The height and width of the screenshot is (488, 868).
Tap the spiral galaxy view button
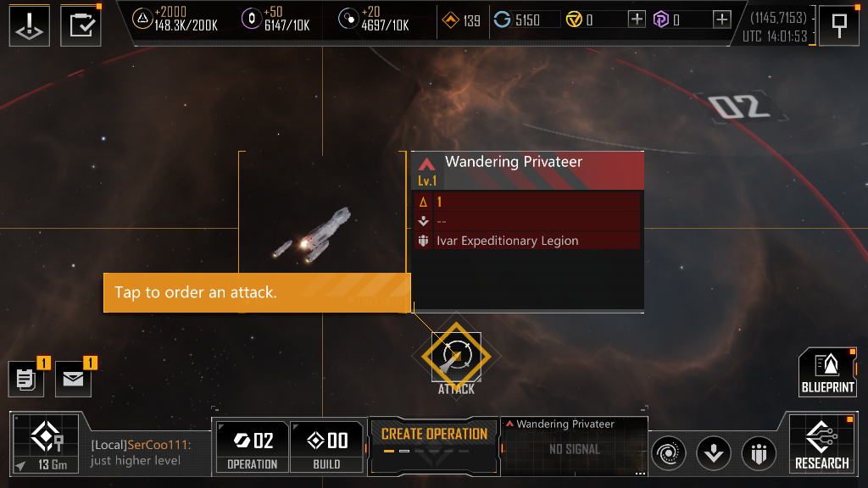(668, 454)
